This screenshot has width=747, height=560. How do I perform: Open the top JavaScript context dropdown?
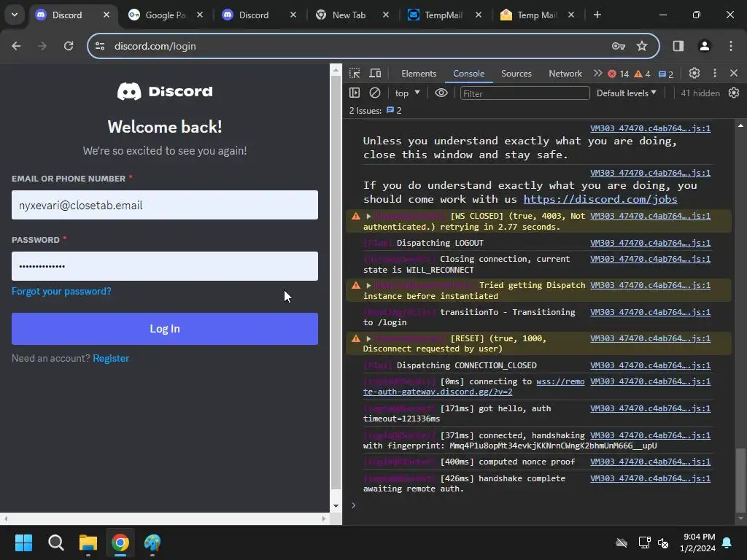(x=407, y=93)
